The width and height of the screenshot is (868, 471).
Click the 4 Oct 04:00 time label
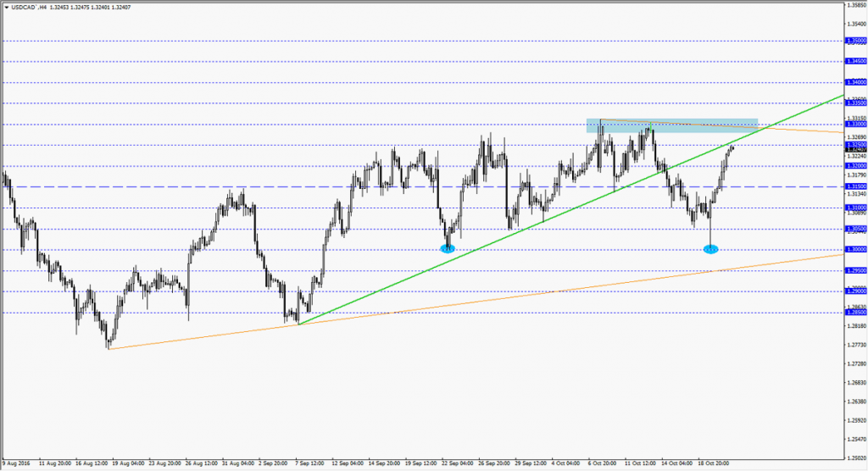pos(566,463)
